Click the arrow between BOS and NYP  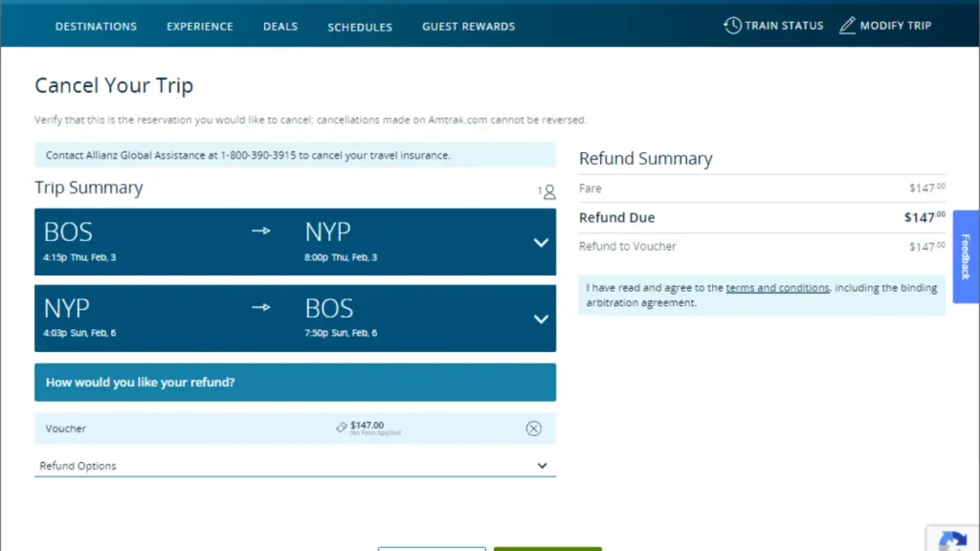(x=260, y=230)
